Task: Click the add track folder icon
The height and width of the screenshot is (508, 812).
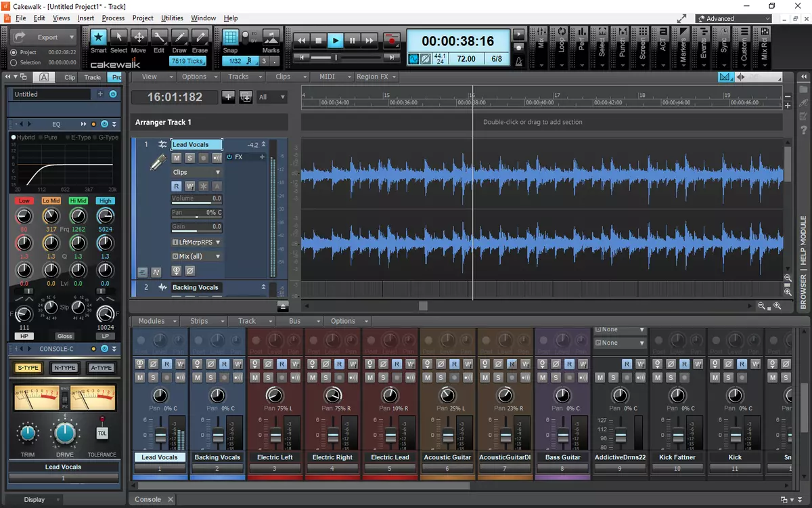Action: [x=246, y=97]
